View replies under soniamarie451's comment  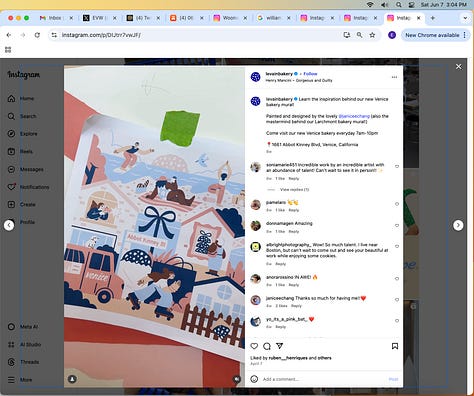294,189
